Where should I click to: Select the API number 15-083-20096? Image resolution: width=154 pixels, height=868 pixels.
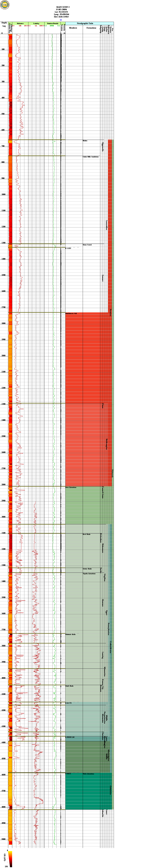tap(61, 10)
